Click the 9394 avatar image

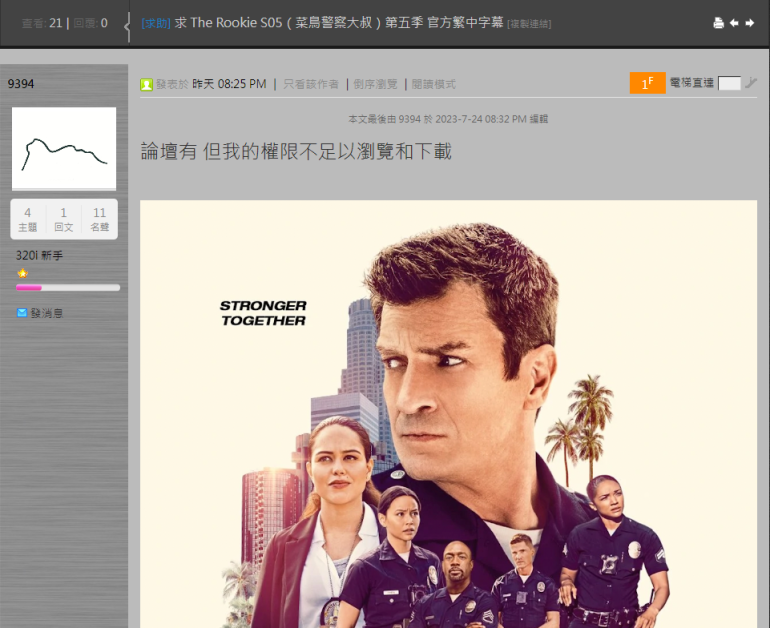tap(64, 148)
